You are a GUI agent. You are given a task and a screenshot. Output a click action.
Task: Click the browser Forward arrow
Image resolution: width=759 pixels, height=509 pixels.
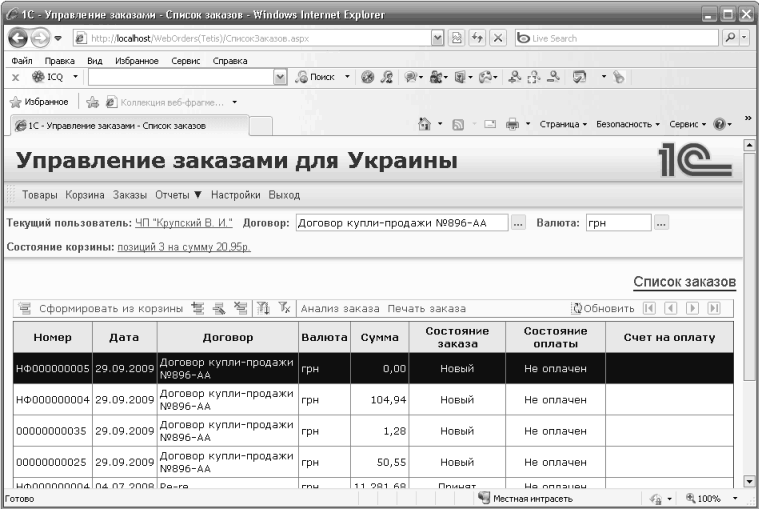[x=40, y=38]
